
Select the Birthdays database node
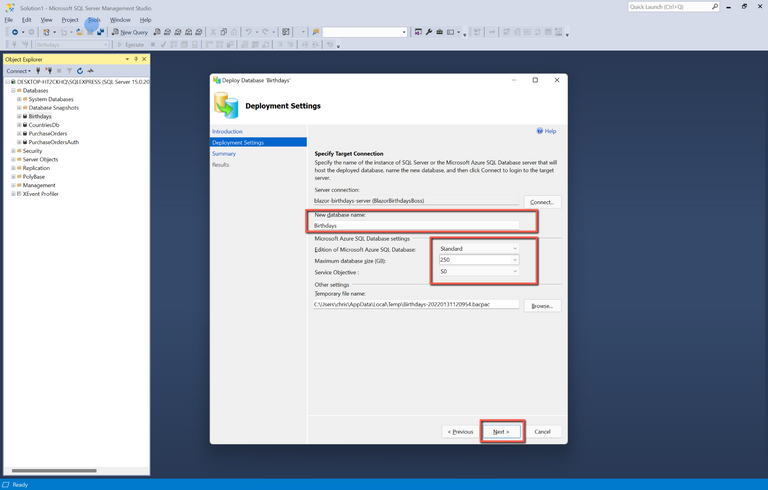click(x=39, y=116)
